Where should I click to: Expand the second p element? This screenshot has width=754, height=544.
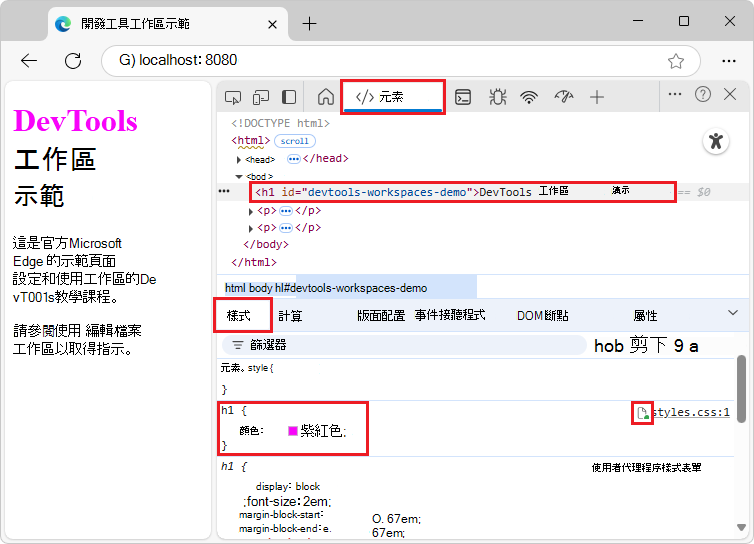click(251, 228)
